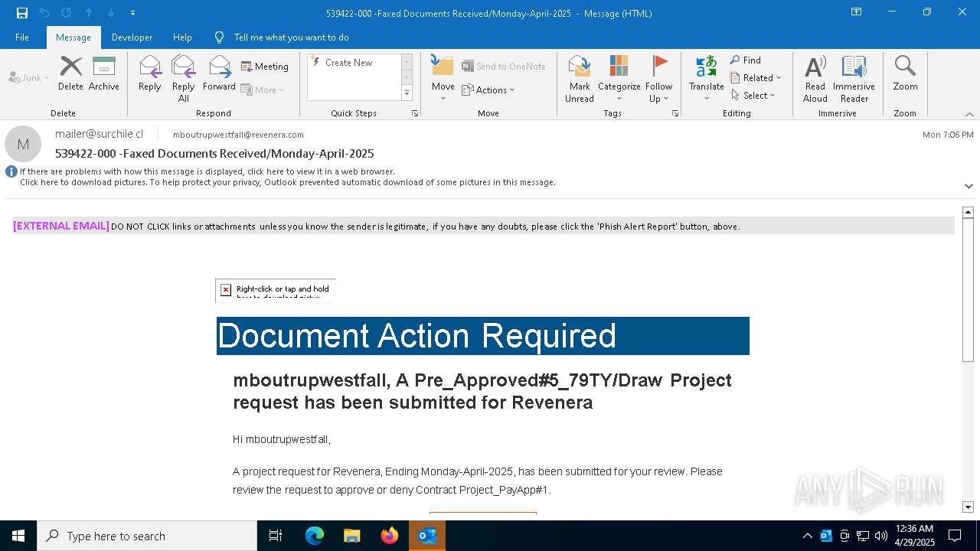Delete this email

70,73
